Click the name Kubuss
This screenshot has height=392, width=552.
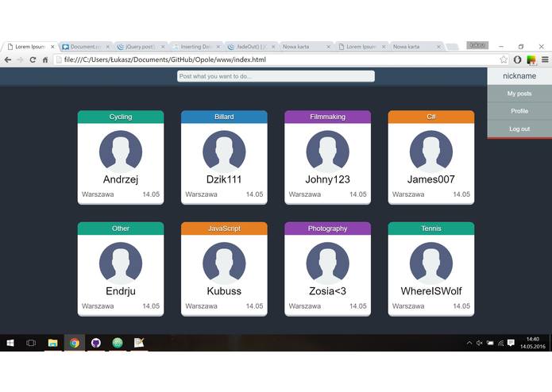(x=224, y=291)
